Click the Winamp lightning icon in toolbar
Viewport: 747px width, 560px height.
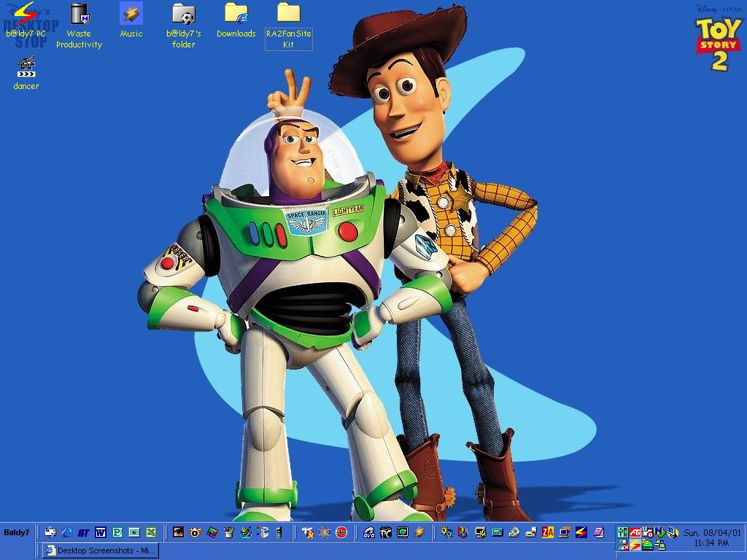(x=419, y=532)
